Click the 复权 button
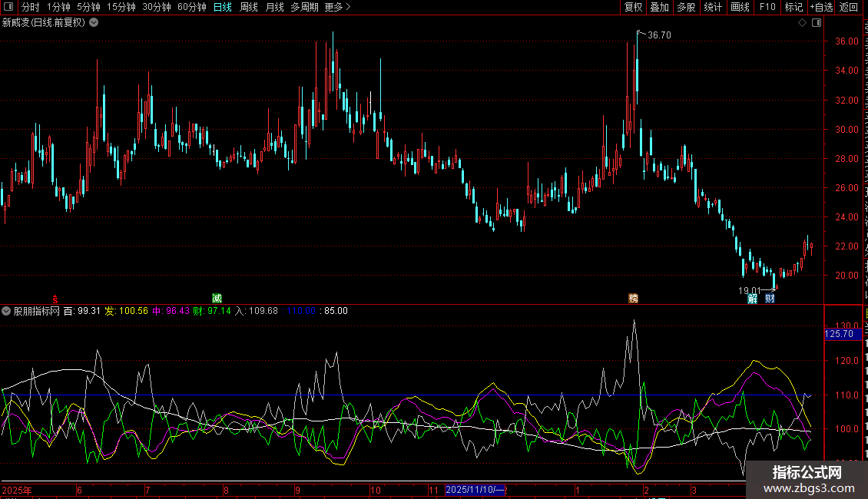Screen dimensions: 868x499 [x=633, y=7]
